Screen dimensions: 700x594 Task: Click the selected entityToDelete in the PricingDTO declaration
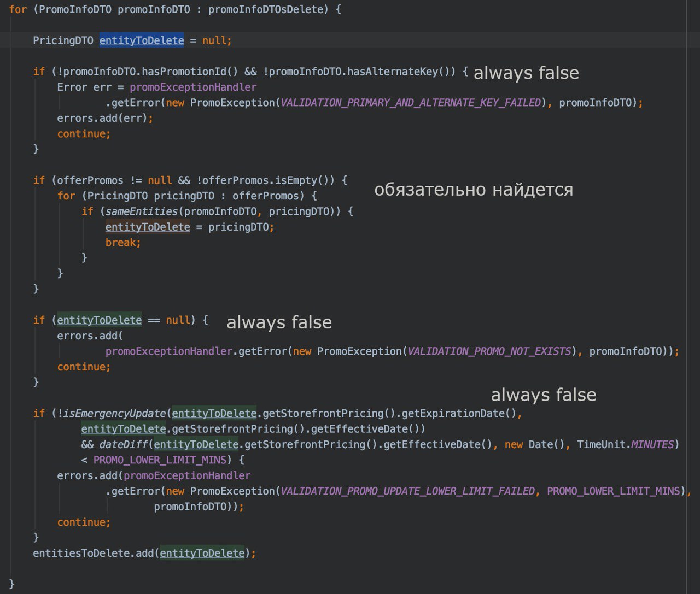[142, 40]
